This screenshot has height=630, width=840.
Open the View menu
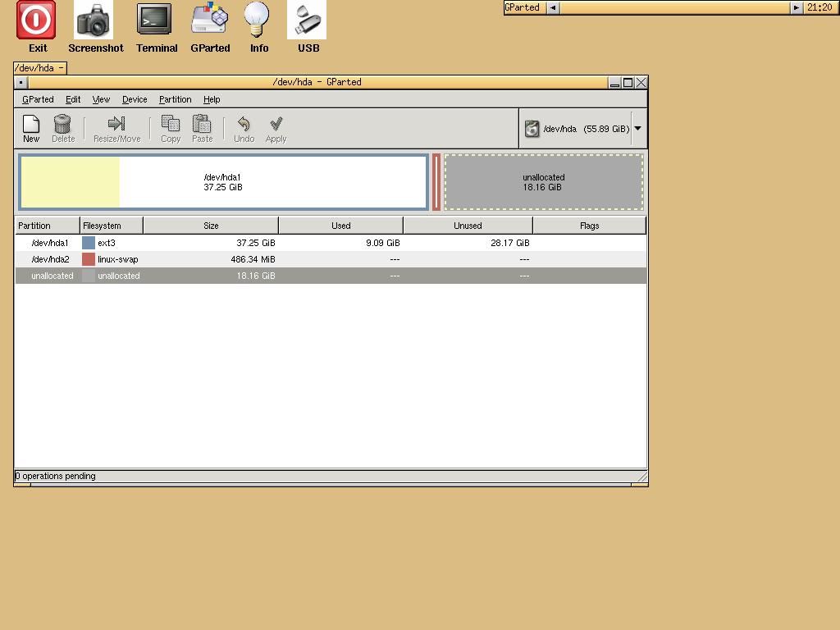101,99
